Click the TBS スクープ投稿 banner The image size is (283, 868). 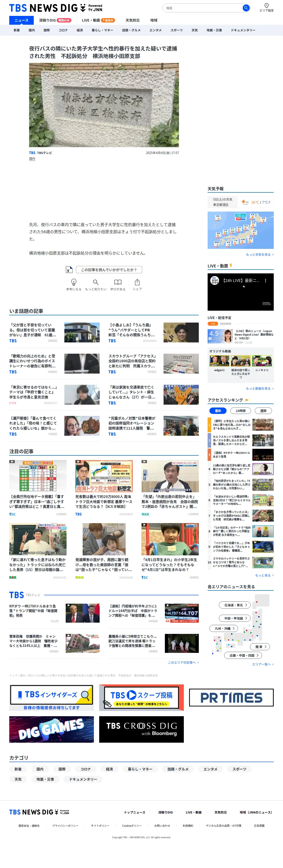click(x=141, y=697)
